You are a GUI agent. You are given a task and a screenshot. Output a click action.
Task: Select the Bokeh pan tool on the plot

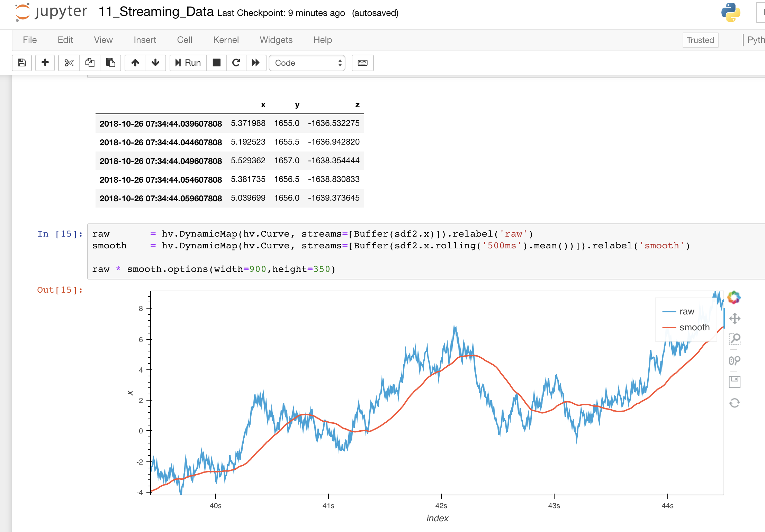(735, 318)
